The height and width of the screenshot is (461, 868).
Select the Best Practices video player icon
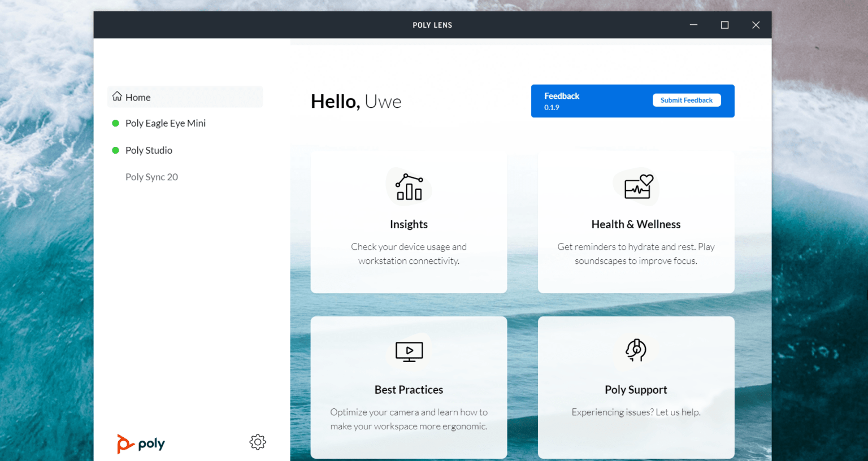coord(409,351)
